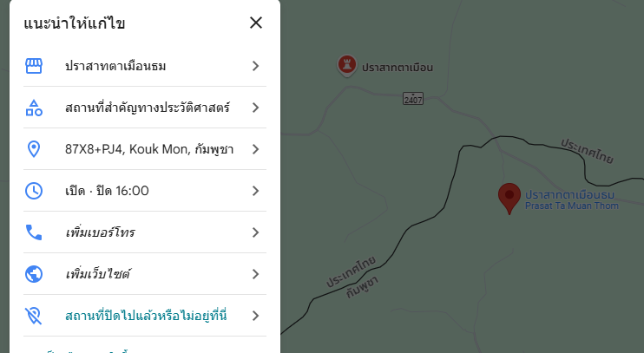Click the chevron next to เพิ่มเว็บไซต์
The image size is (644, 353).
coord(255,274)
